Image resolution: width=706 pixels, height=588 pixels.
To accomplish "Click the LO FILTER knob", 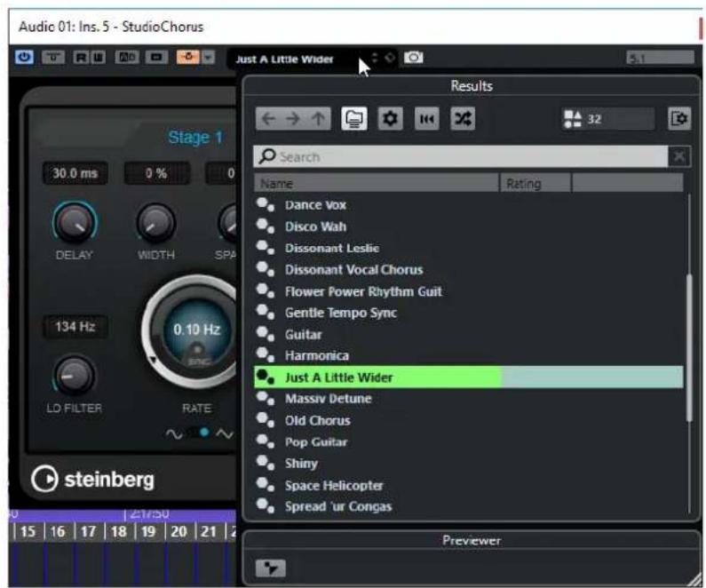I will click(x=75, y=376).
